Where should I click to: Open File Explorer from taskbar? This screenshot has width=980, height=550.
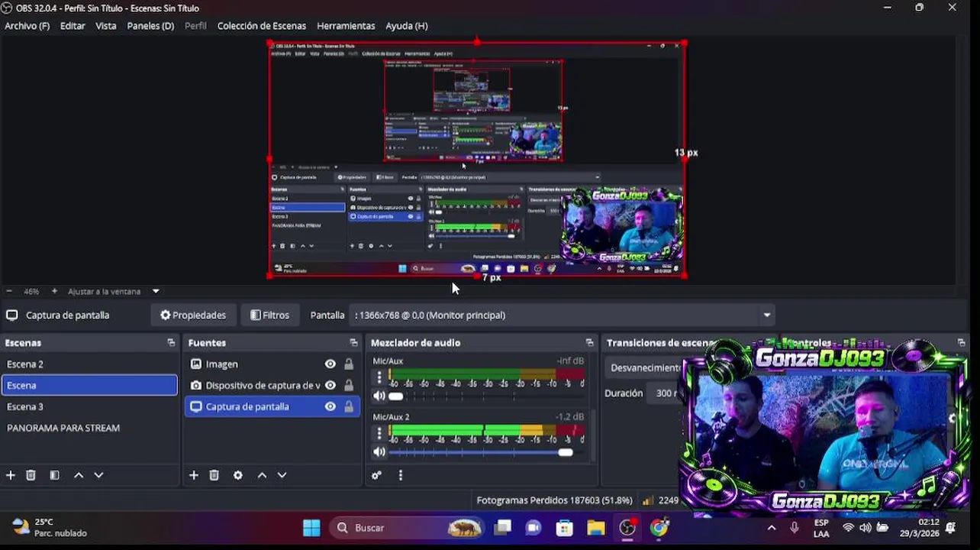pos(596,528)
